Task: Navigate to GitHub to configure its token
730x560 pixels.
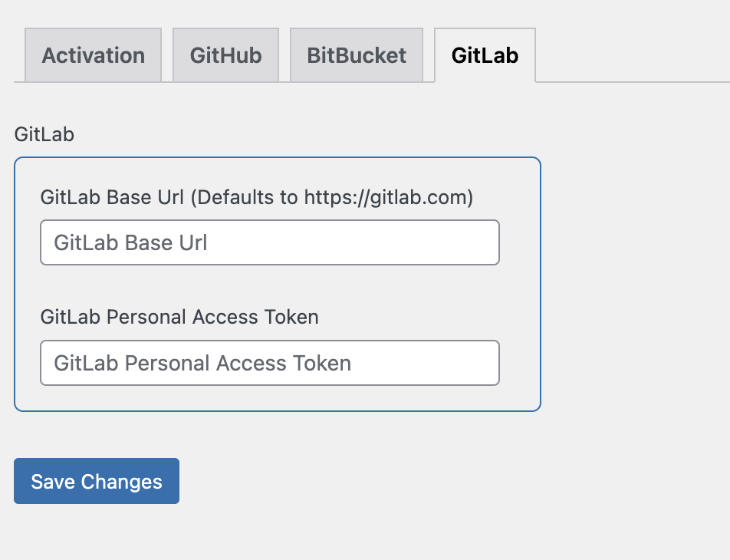Action: coord(225,54)
